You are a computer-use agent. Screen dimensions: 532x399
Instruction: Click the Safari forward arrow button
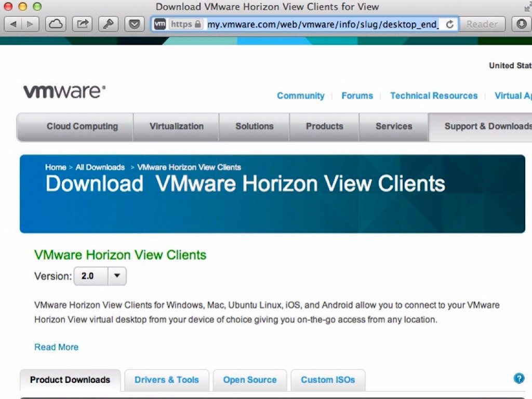pos(30,24)
